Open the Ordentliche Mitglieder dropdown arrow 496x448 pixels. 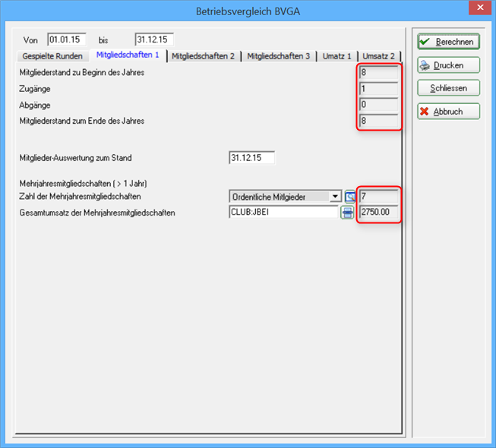click(x=335, y=197)
